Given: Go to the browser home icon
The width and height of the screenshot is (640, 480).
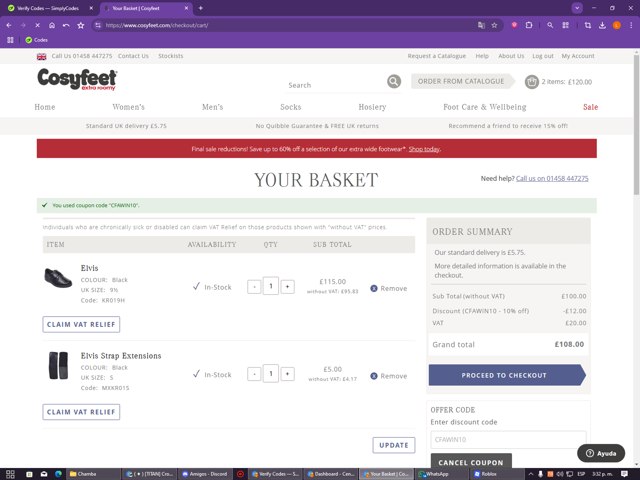Looking at the screenshot, I should coord(52,25).
